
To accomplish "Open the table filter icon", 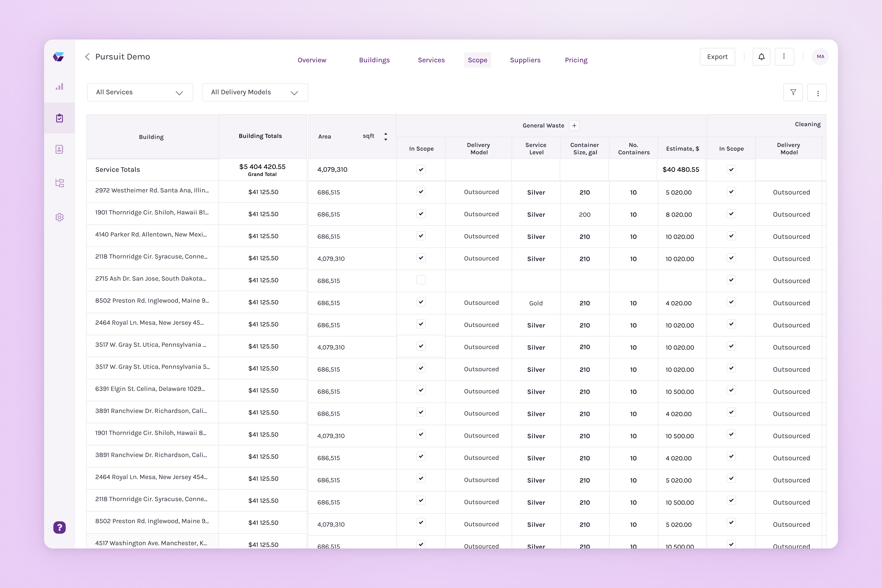I will pos(793,92).
